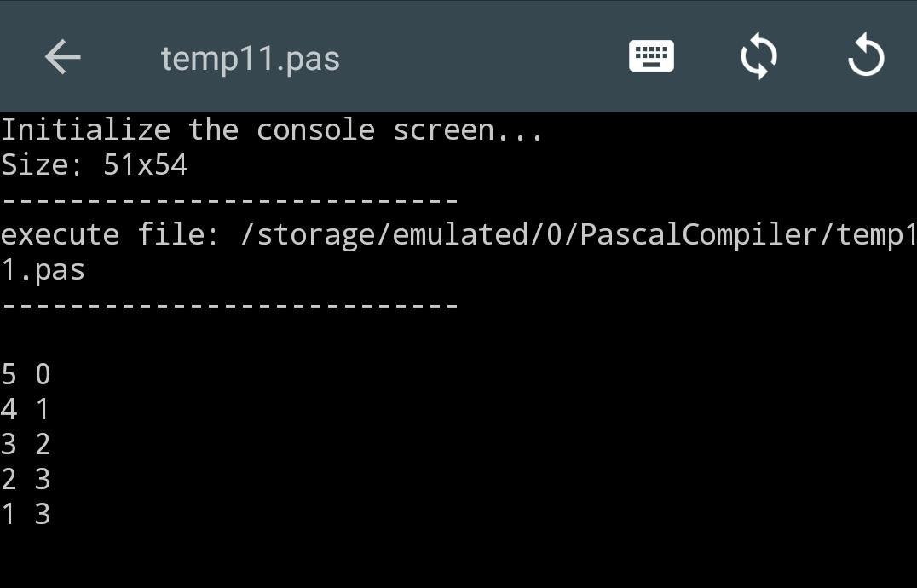Image resolution: width=917 pixels, height=588 pixels.
Task: Click the wrapped '1.pas' line
Action: coord(43,270)
